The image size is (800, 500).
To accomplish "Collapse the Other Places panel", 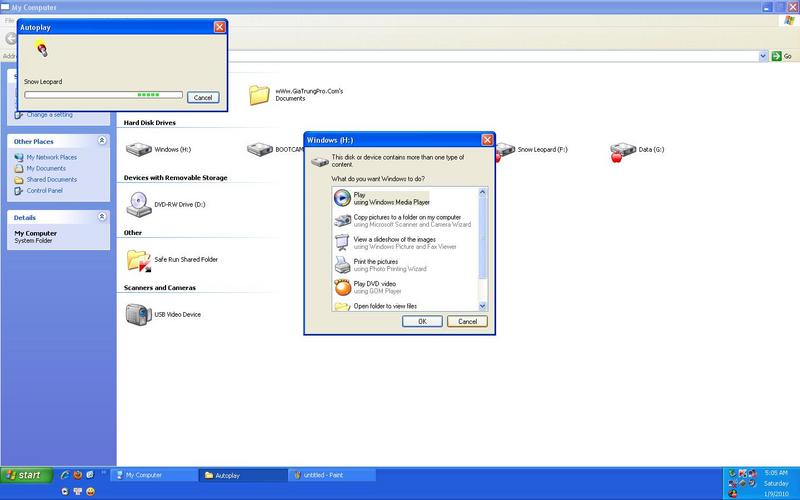I will click(x=101, y=141).
